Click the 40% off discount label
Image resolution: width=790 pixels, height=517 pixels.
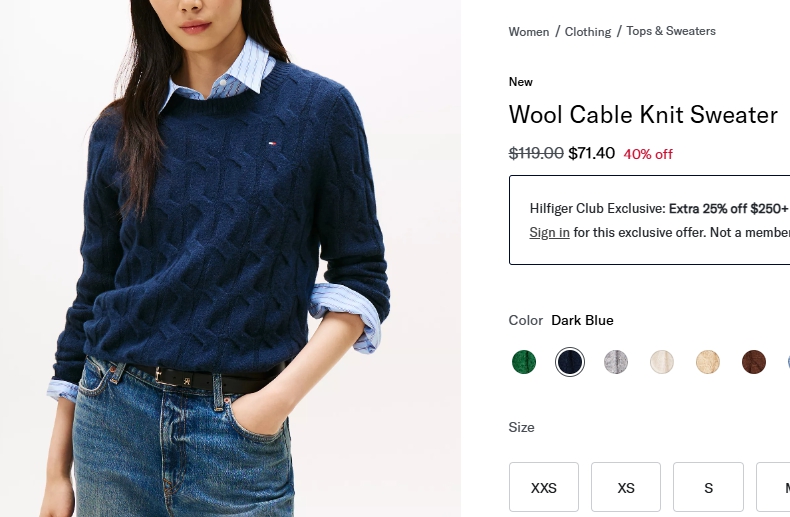pos(648,154)
